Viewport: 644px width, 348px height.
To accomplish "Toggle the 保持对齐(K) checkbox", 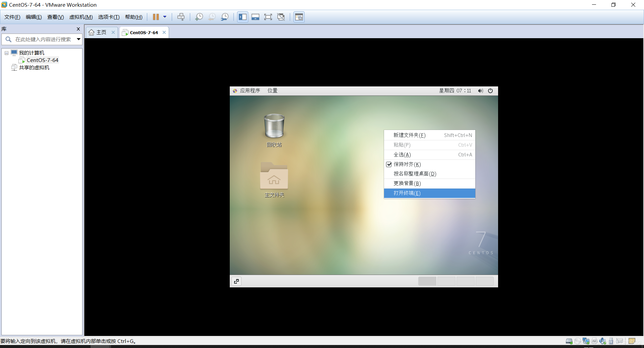I will pyautogui.click(x=389, y=164).
